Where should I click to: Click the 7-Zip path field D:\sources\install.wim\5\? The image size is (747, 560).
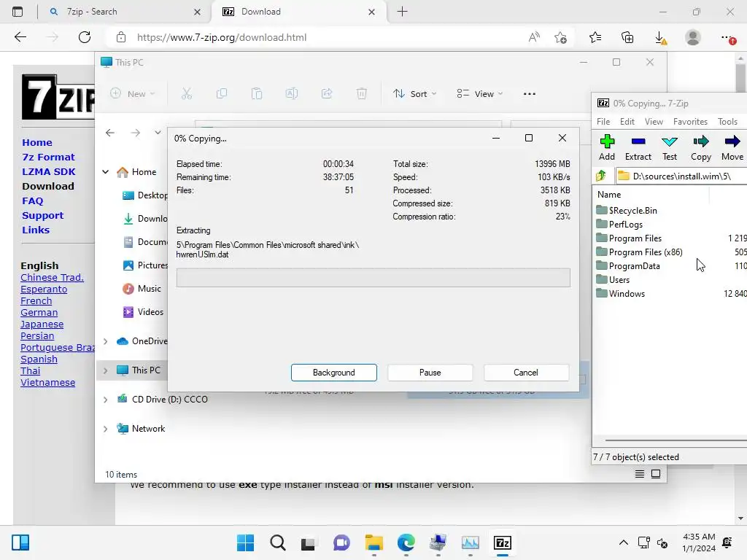pos(681,176)
